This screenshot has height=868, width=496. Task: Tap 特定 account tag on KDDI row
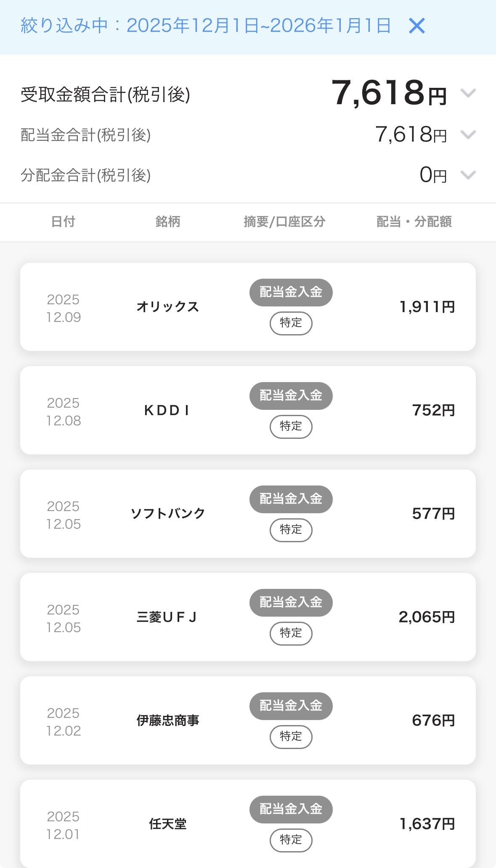291,427
